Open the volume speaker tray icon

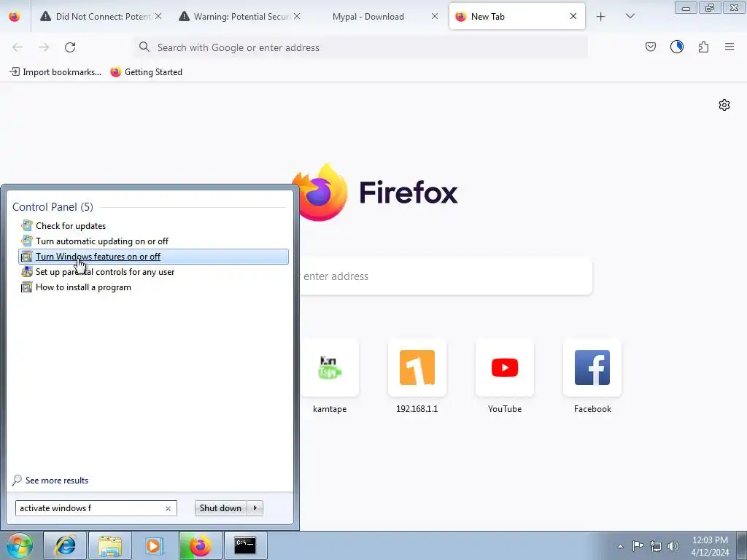pyautogui.click(x=673, y=546)
